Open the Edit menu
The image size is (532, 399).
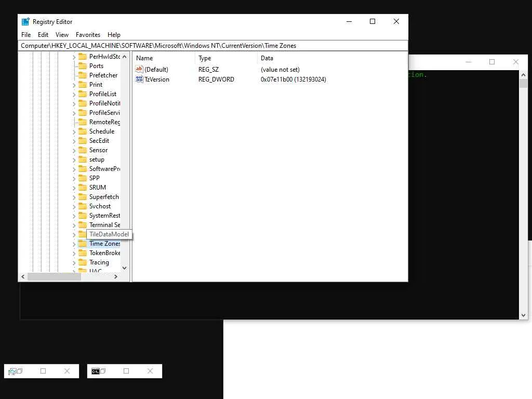coord(43,35)
